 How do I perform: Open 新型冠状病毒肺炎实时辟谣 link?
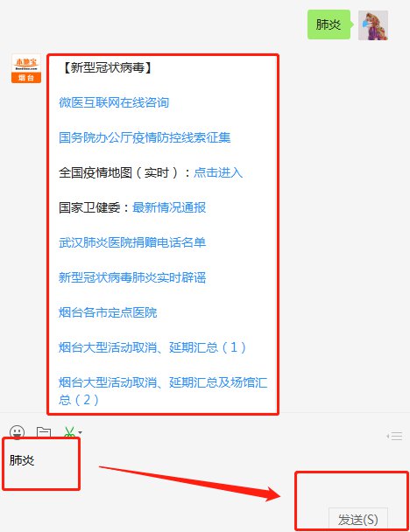pos(132,277)
